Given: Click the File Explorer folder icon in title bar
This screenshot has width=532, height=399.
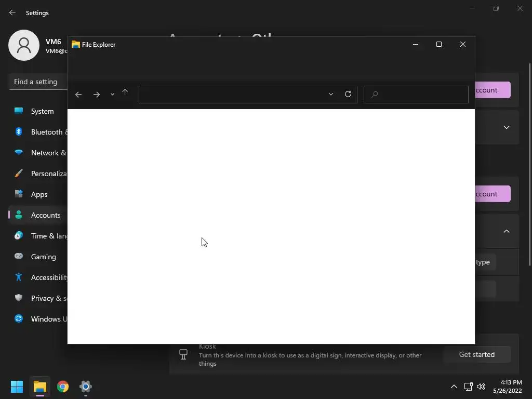Looking at the screenshot, I should click(76, 45).
